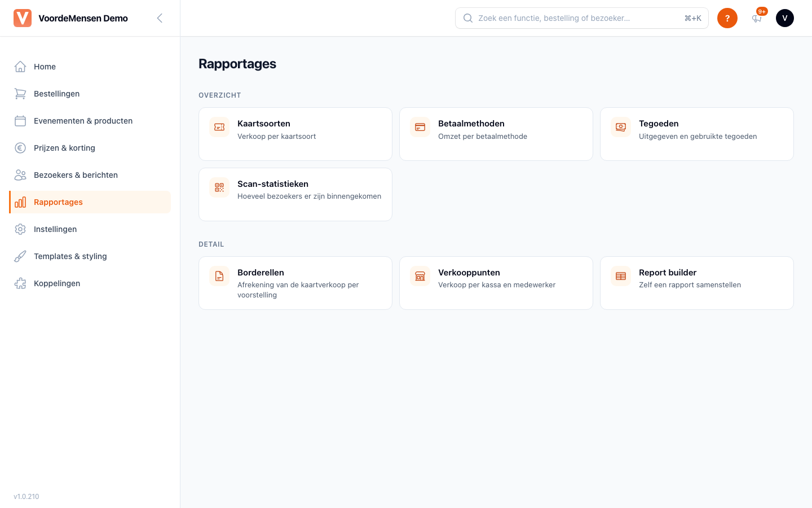
Task: Collapse the sidebar with the chevron arrow
Action: (x=160, y=18)
